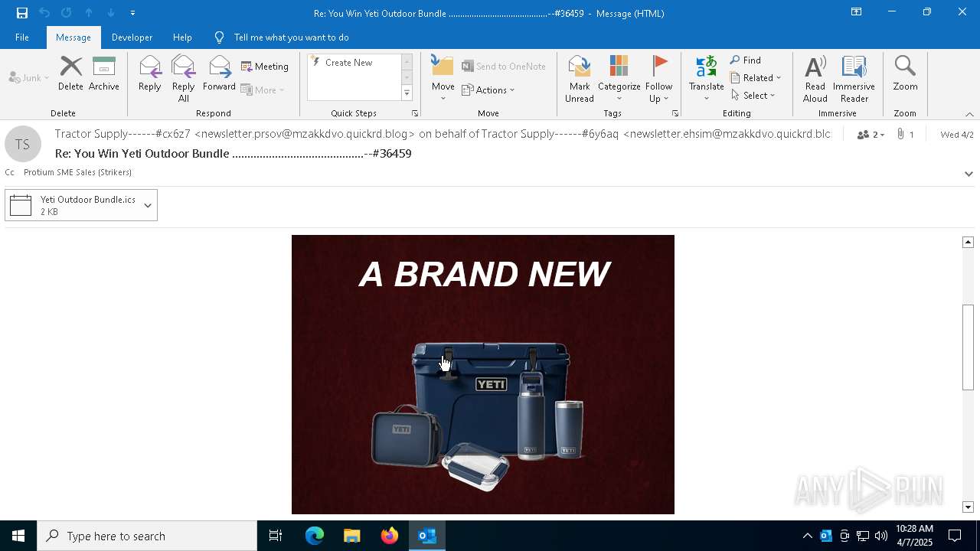Screen dimensions: 980x551
Task: Open the Help tab
Action: 182,37
